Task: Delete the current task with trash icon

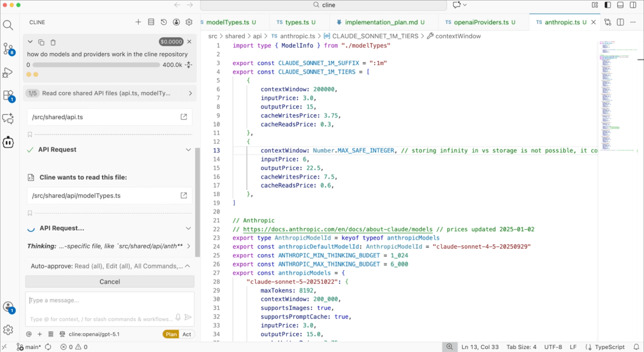Action: (x=53, y=42)
